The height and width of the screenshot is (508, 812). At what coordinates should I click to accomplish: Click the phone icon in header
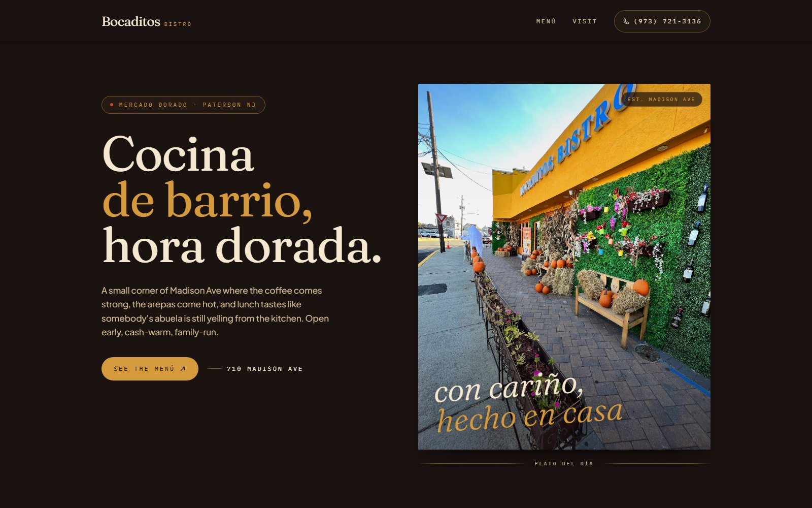(626, 21)
